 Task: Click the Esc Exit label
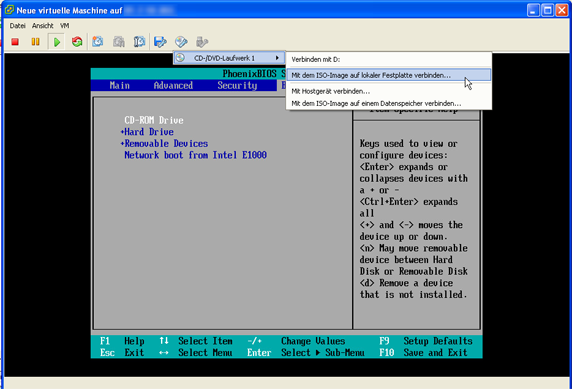(x=122, y=353)
